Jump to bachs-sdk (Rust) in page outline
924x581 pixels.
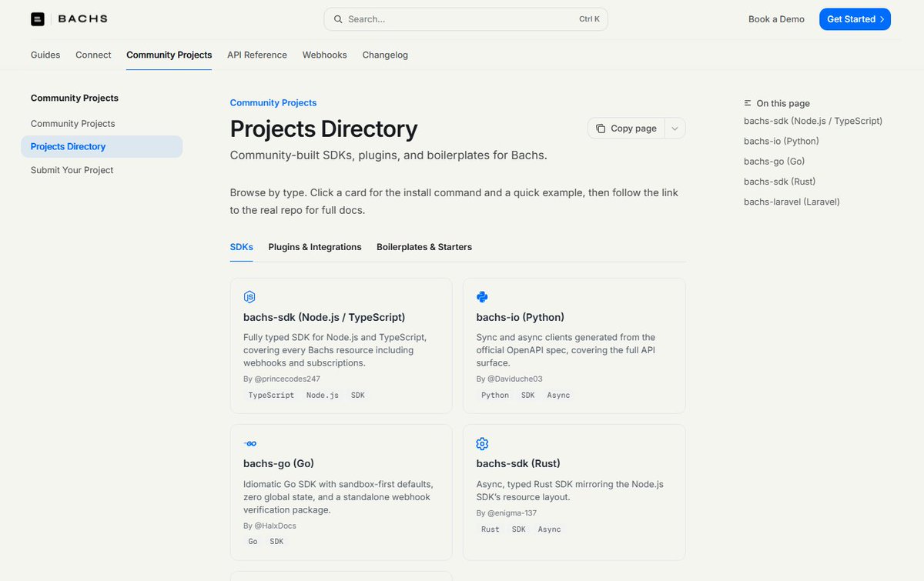tap(780, 181)
